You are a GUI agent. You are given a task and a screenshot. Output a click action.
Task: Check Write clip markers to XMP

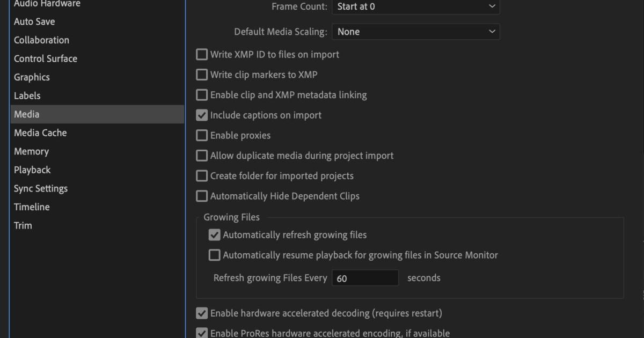(202, 75)
